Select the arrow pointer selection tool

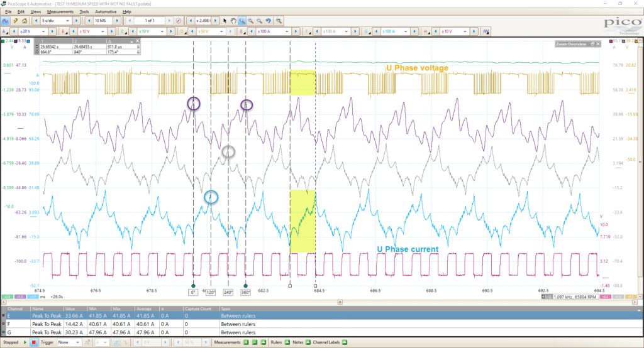pos(225,21)
